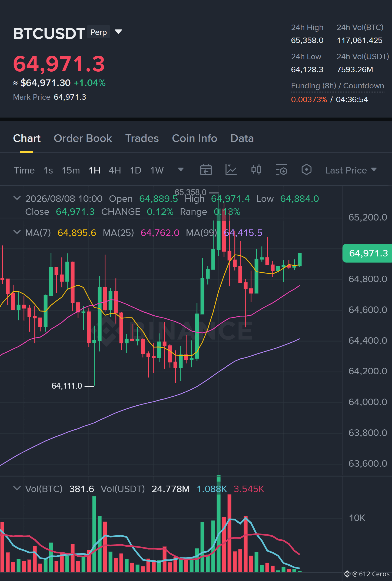Click the 64,000.0 price axis label
The image size is (392, 581).
(368, 402)
